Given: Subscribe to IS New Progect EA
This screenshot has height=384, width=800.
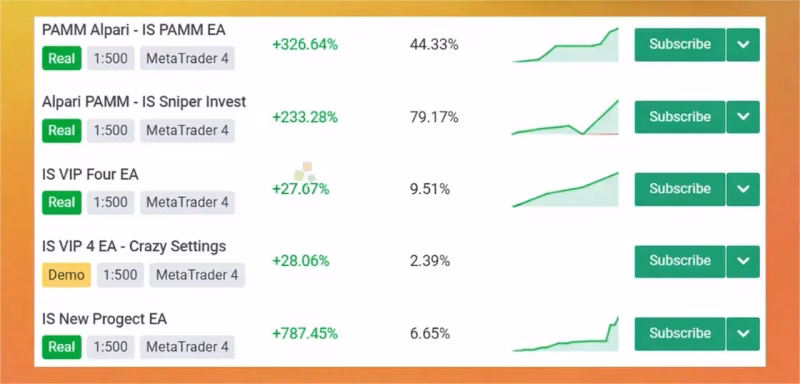Looking at the screenshot, I should click(x=680, y=334).
